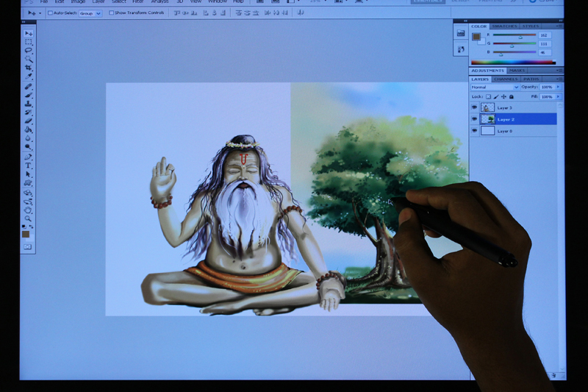Select Layer 2 thumbnail in Layers panel
Viewport: 588px width, 392px height.
487,119
